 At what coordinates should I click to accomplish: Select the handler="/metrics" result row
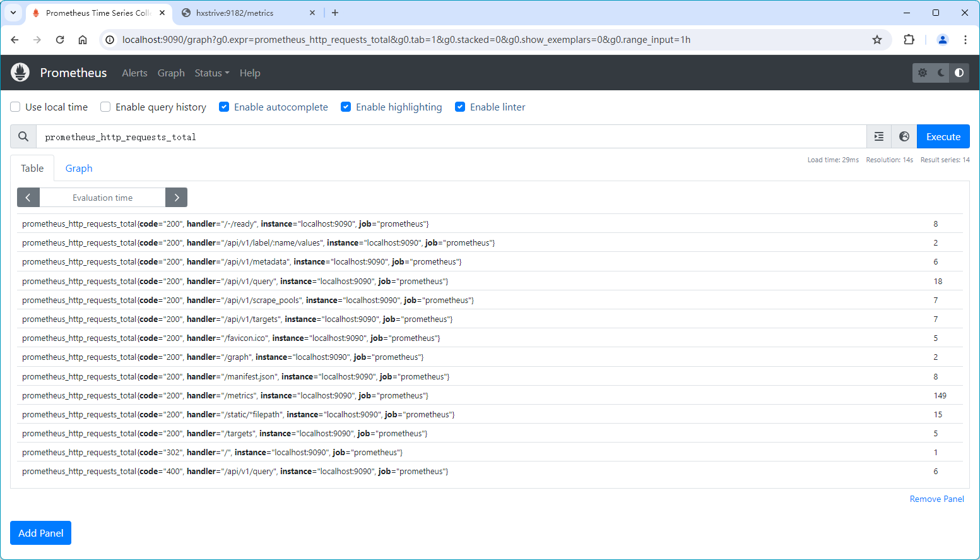pos(490,395)
